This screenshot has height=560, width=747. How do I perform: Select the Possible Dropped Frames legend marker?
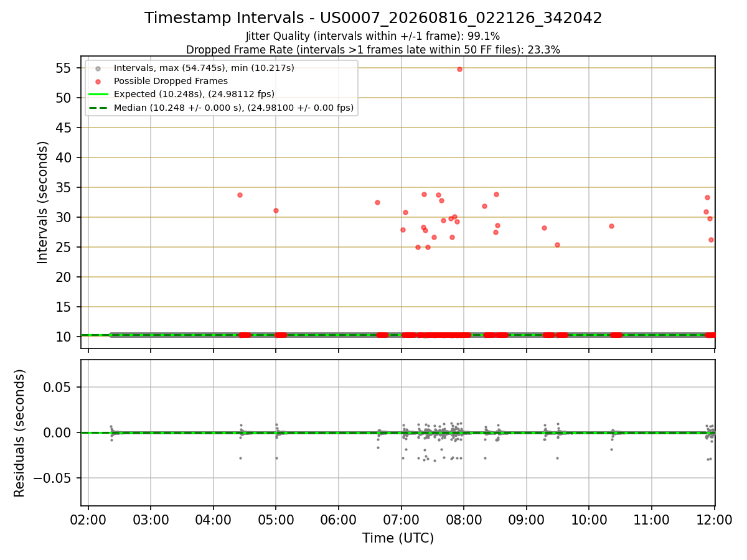[x=98, y=81]
